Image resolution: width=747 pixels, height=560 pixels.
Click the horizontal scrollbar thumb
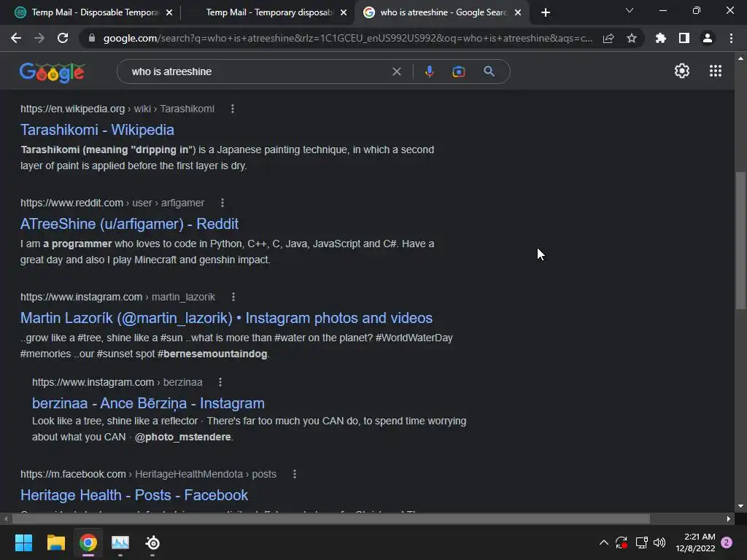tap(331, 518)
